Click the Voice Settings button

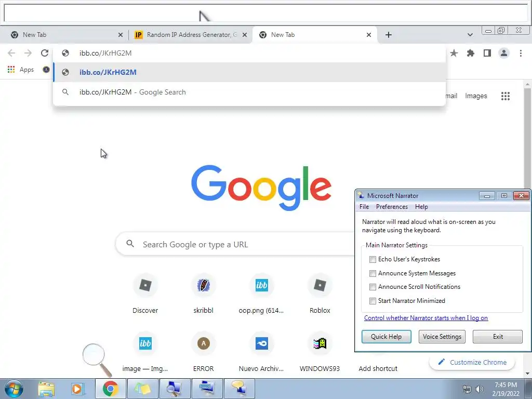click(442, 337)
